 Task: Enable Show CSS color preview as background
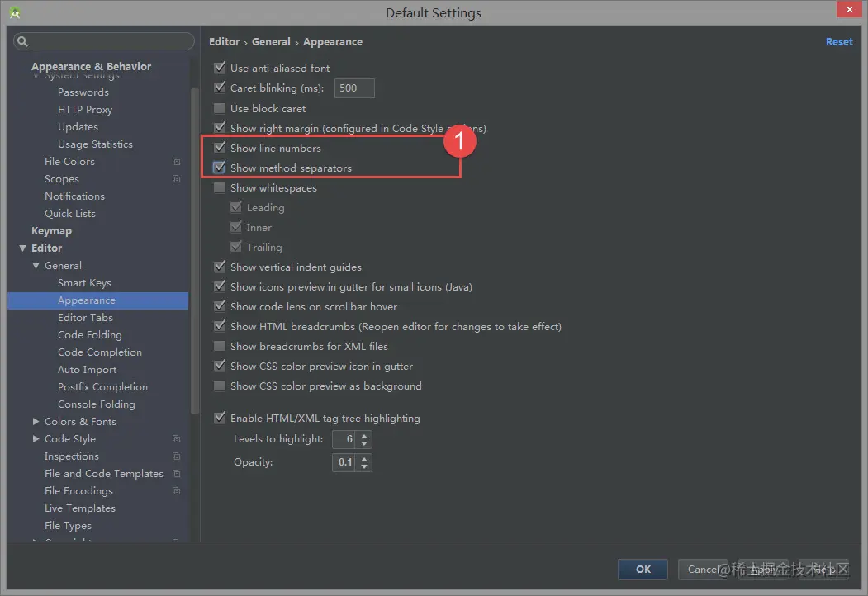click(x=220, y=386)
